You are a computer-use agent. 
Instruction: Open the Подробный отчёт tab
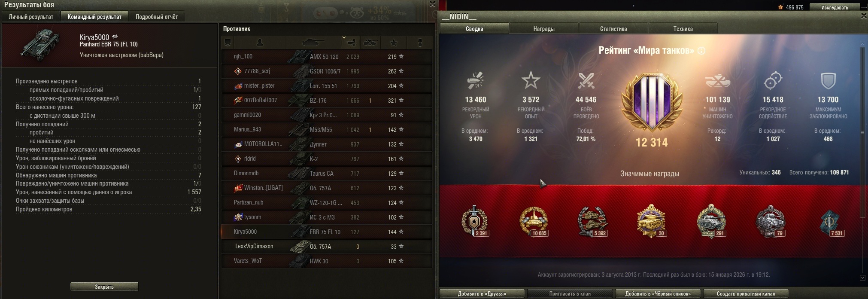pyautogui.click(x=157, y=17)
